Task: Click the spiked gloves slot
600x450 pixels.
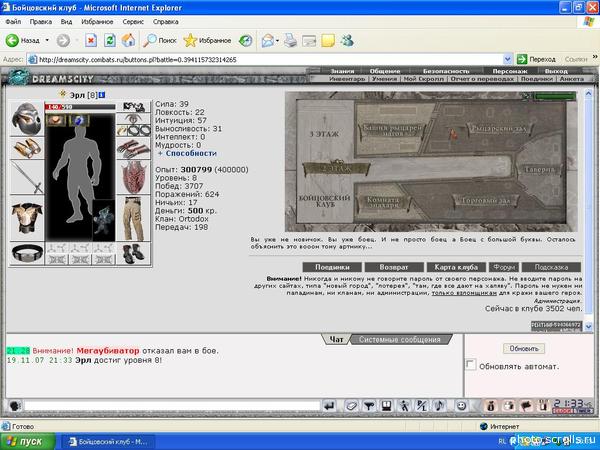Action: tap(133, 148)
